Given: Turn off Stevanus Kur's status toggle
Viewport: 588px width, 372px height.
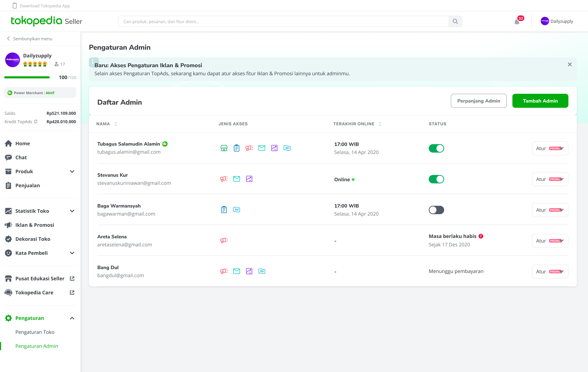Looking at the screenshot, I should pyautogui.click(x=436, y=179).
